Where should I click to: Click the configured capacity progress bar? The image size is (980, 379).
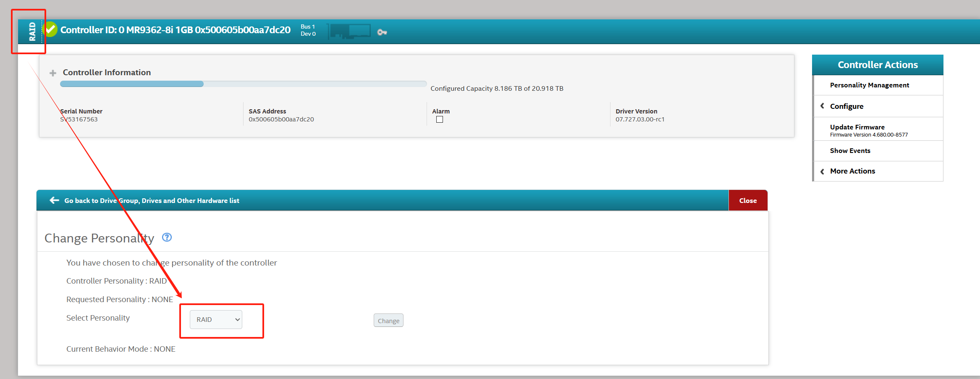243,84
